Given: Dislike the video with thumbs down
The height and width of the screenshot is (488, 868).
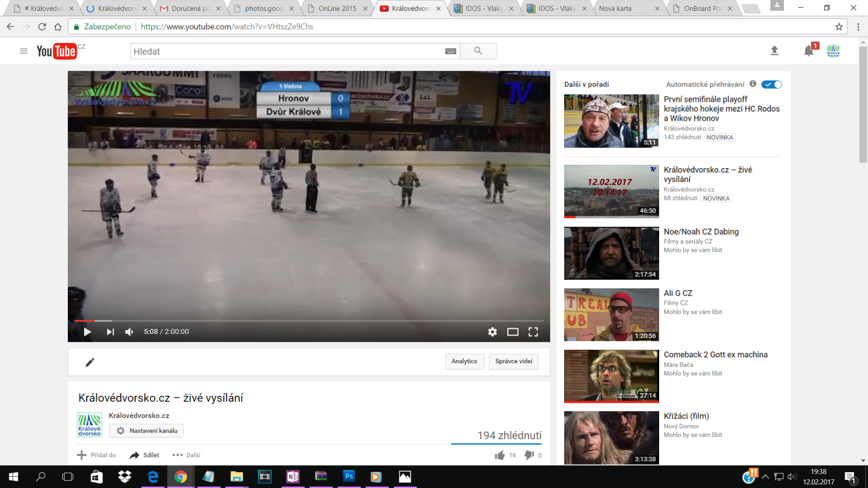Looking at the screenshot, I should point(529,455).
